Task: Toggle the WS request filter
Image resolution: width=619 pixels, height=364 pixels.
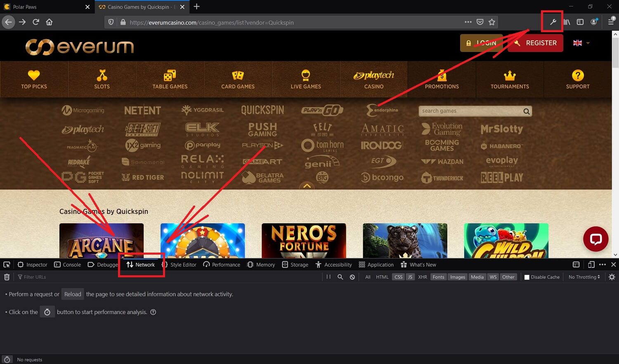Action: click(493, 277)
